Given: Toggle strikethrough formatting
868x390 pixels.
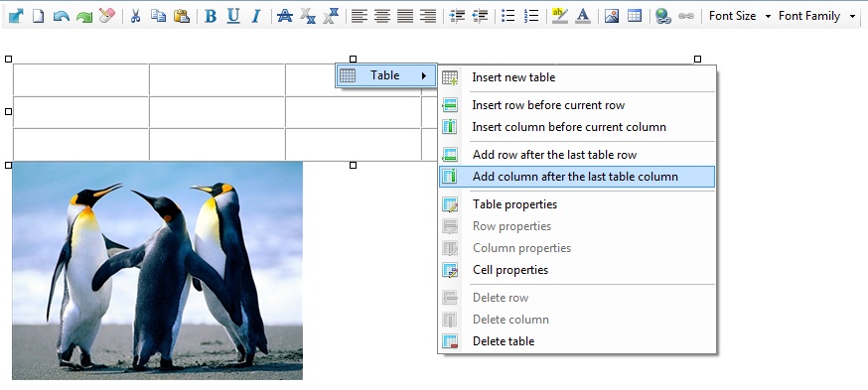Looking at the screenshot, I should pos(285,16).
